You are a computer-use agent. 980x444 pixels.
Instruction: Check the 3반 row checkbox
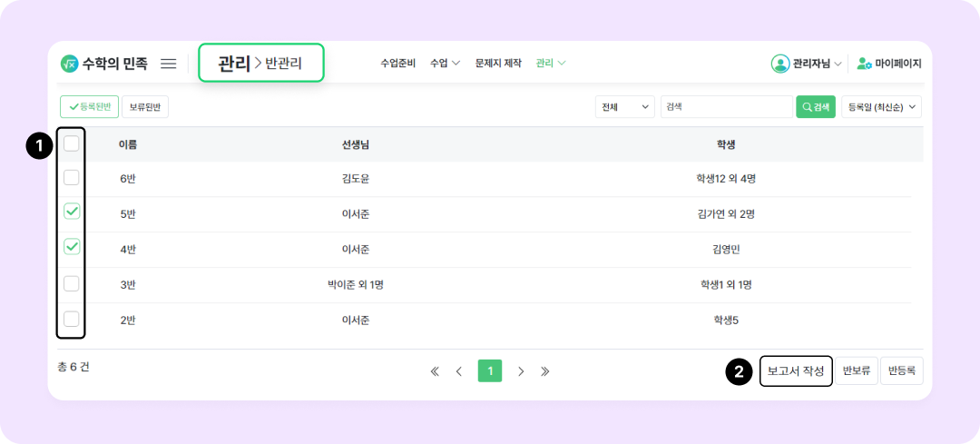pyautogui.click(x=72, y=283)
